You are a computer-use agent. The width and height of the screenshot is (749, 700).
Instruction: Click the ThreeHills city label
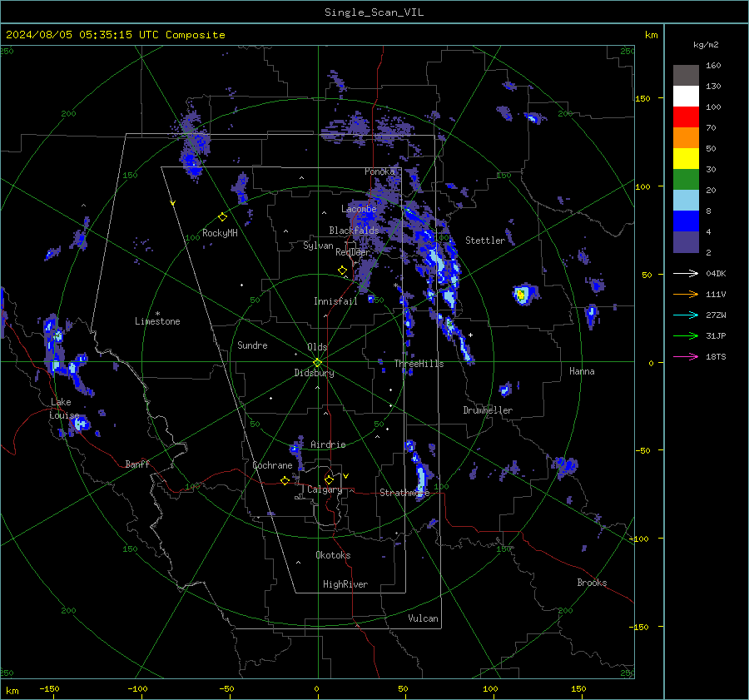pos(419,364)
